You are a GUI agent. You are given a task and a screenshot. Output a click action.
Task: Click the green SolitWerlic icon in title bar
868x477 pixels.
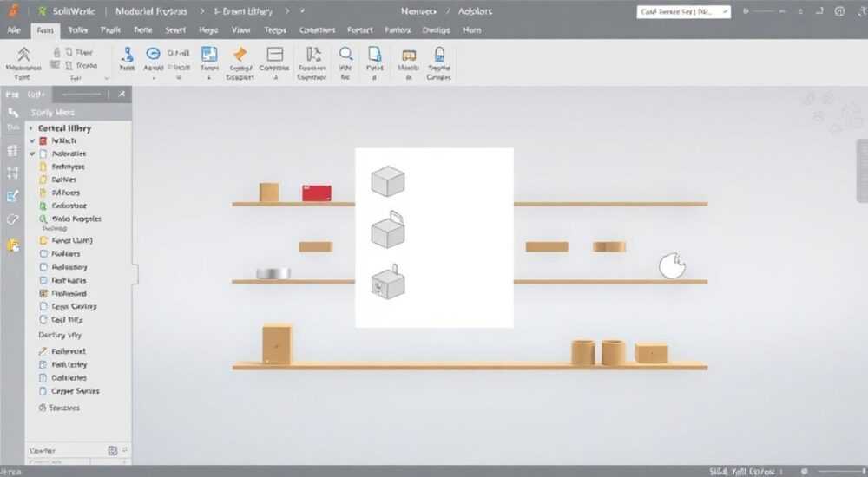pos(43,11)
